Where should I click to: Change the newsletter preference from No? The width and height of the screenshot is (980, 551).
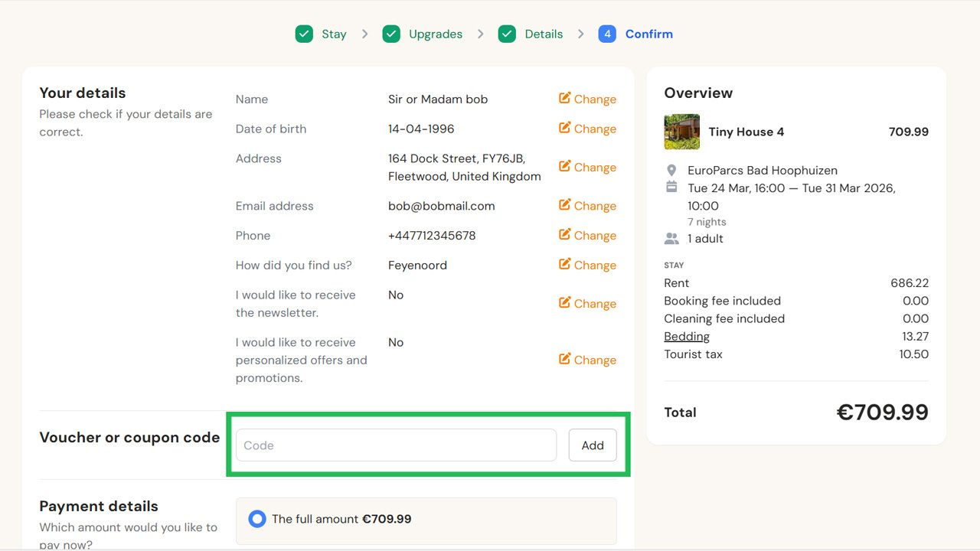pyautogui.click(x=586, y=303)
